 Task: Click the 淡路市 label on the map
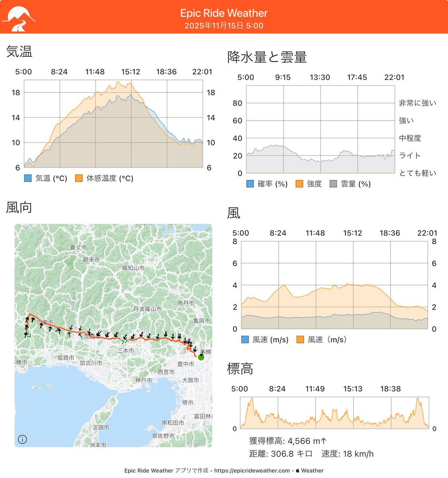pyautogui.click(x=101, y=427)
